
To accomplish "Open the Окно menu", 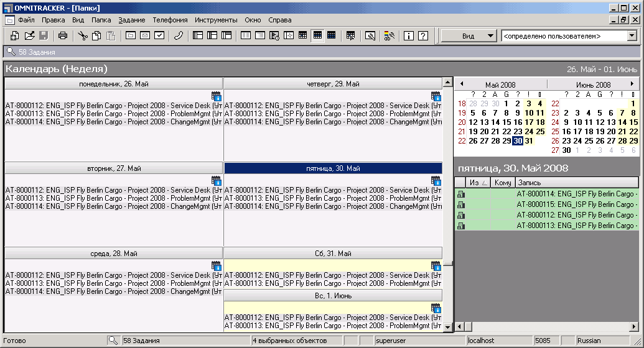I will point(253,20).
